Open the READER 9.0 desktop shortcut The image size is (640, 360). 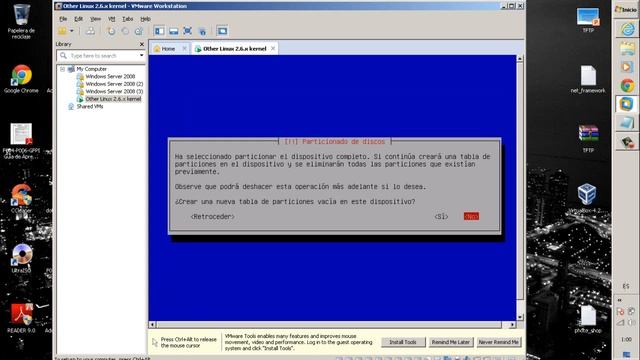click(21, 318)
